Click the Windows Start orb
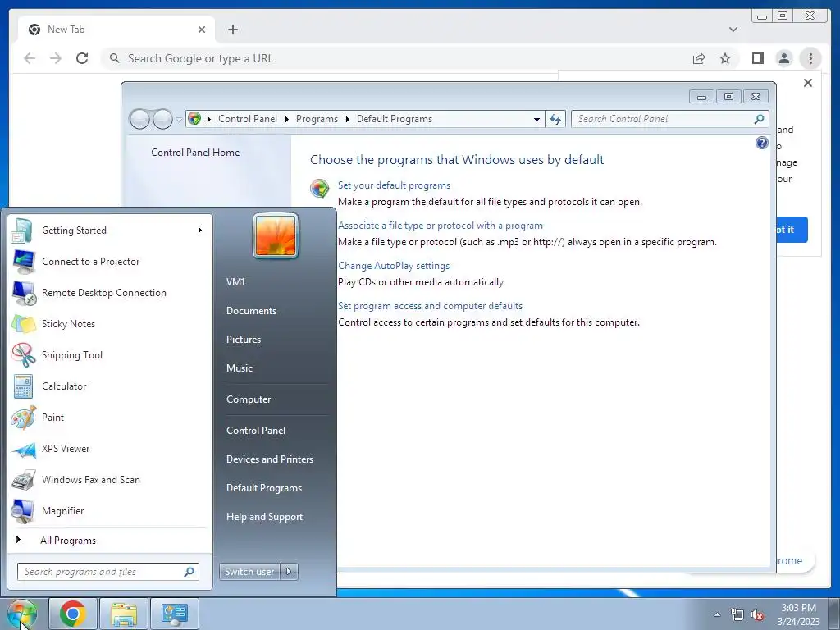The height and width of the screenshot is (630, 840). click(22, 614)
